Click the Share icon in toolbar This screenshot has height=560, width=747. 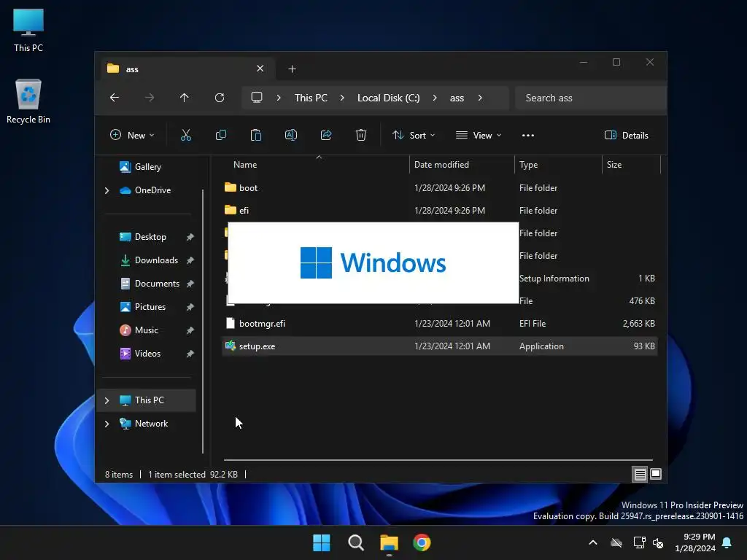click(326, 135)
